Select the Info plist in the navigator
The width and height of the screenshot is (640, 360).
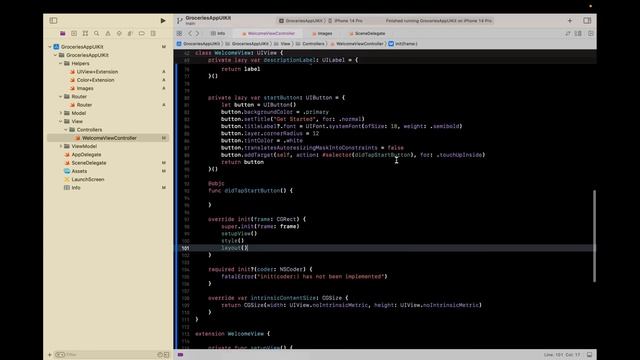point(76,188)
